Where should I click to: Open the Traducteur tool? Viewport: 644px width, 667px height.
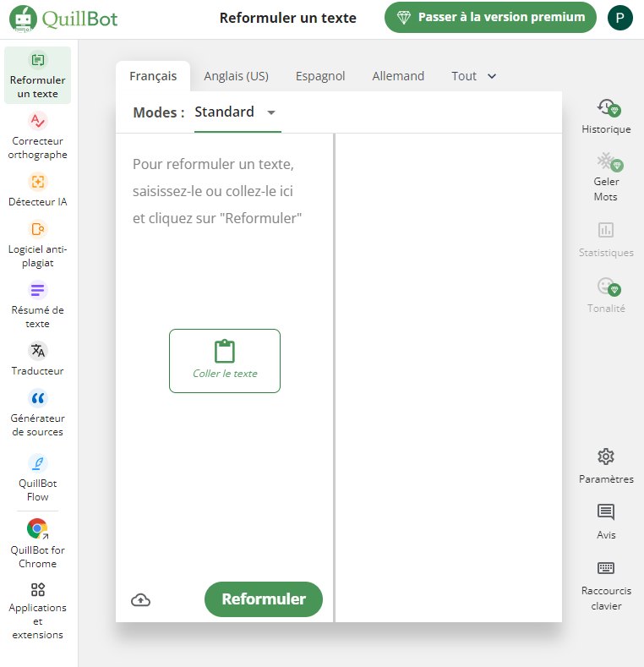click(x=37, y=359)
